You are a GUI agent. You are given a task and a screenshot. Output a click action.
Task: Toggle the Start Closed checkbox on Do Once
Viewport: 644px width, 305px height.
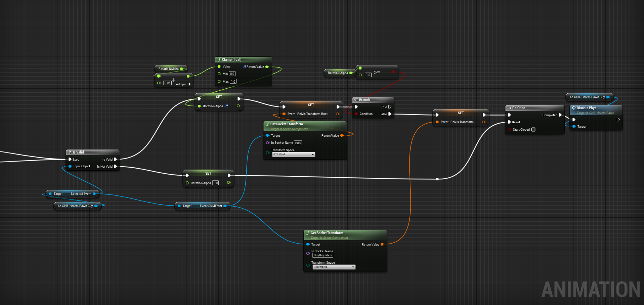pos(533,130)
